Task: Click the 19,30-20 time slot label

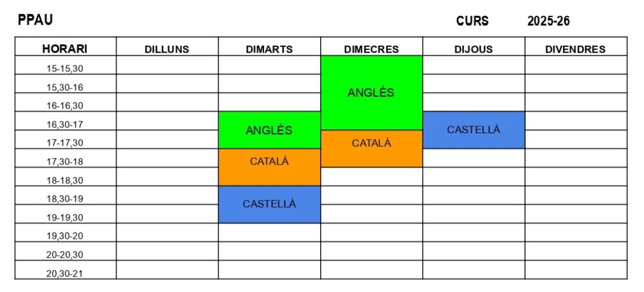Action: pyautogui.click(x=65, y=236)
